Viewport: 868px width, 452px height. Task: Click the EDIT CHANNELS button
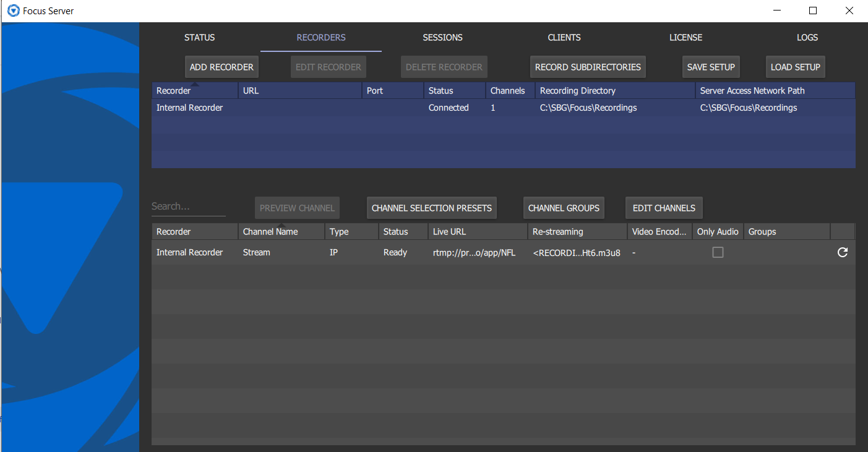[x=664, y=208]
